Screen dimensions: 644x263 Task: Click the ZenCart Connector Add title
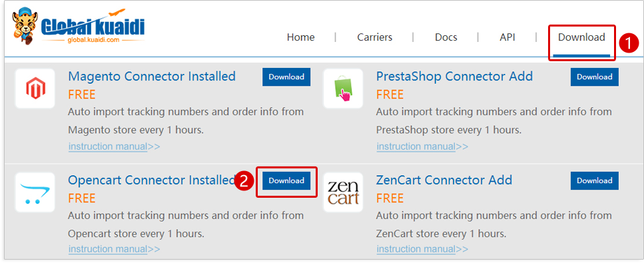coord(444,180)
